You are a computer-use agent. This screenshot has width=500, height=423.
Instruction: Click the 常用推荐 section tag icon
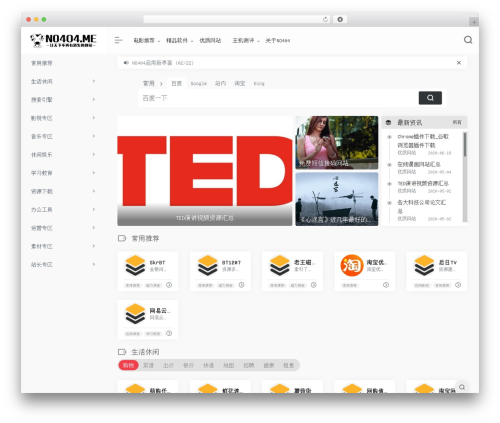122,238
